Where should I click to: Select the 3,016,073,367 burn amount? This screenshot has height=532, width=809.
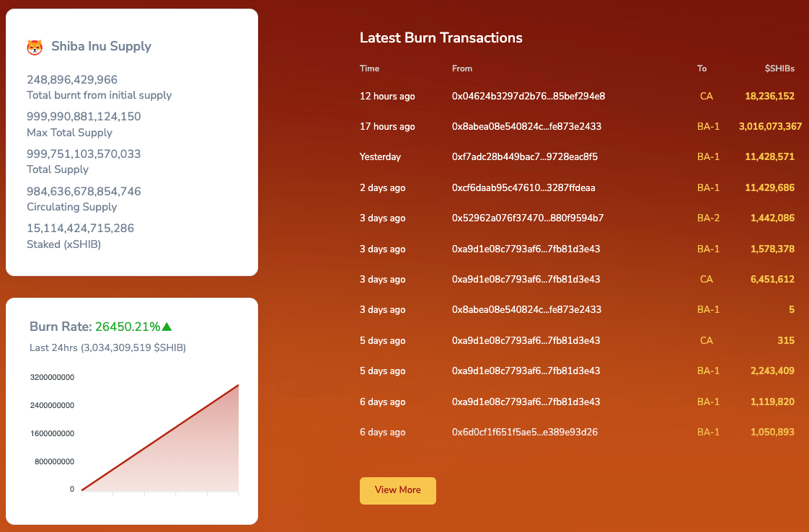click(x=770, y=126)
